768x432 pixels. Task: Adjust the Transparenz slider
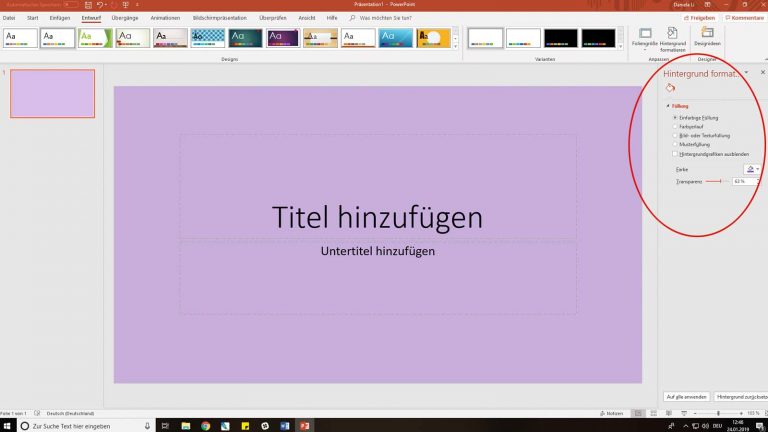(x=720, y=182)
